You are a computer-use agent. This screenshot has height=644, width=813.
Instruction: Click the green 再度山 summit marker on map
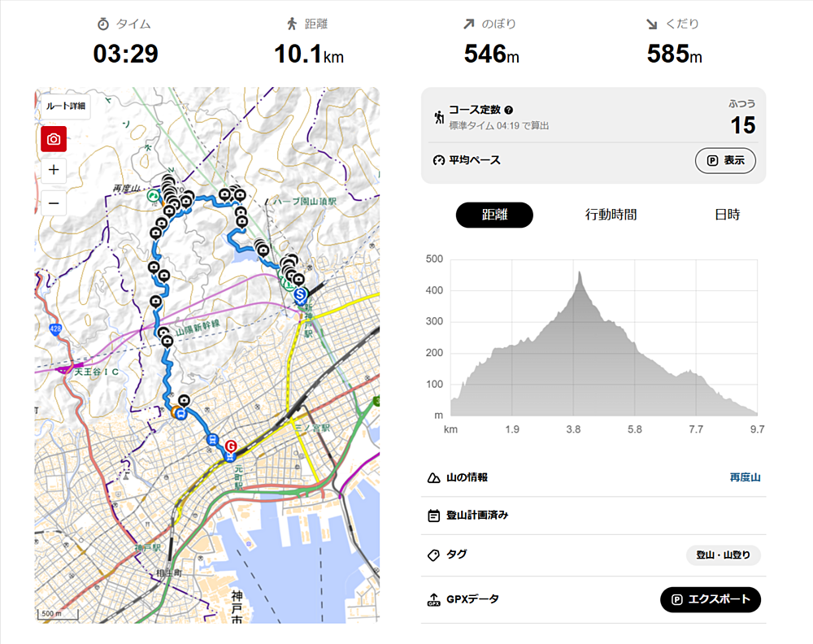coord(153,196)
